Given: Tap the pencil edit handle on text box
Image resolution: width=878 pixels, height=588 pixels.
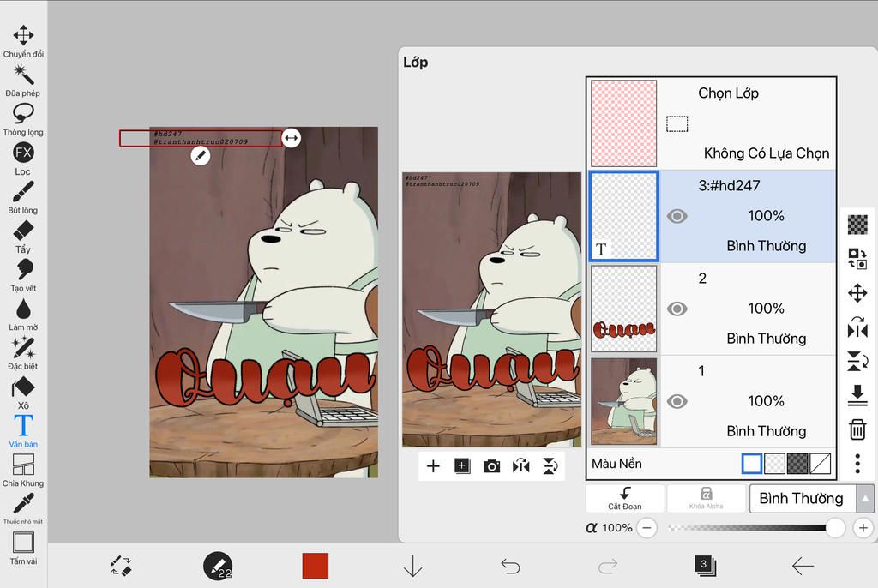Looking at the screenshot, I should (201, 156).
